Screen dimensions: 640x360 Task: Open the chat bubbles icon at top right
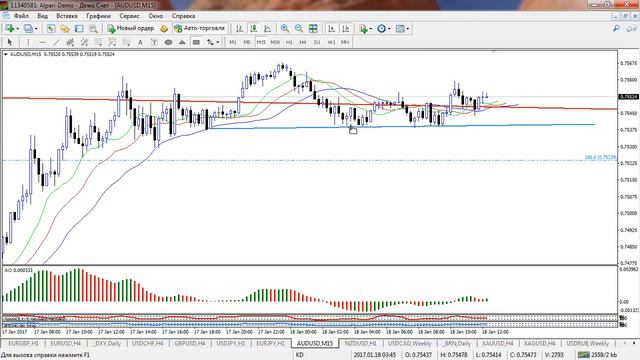631,29
